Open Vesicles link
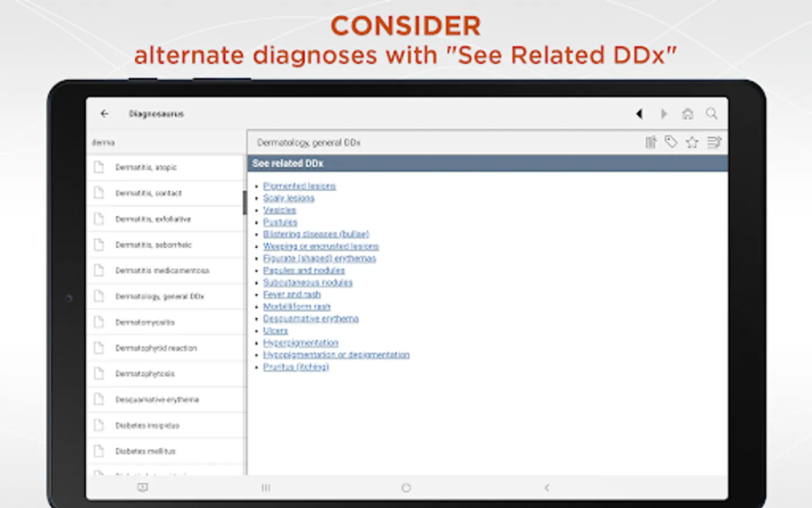 [279, 210]
